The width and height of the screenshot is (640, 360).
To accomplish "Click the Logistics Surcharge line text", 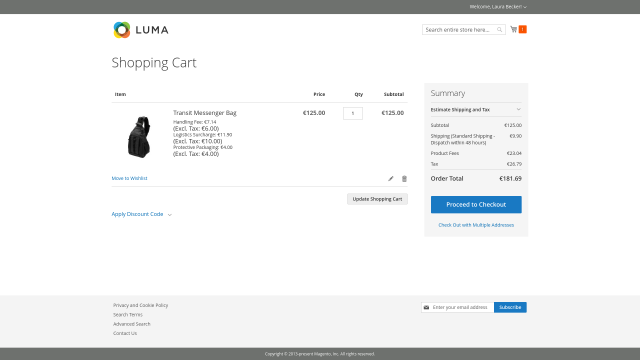I will pyautogui.click(x=202, y=135).
